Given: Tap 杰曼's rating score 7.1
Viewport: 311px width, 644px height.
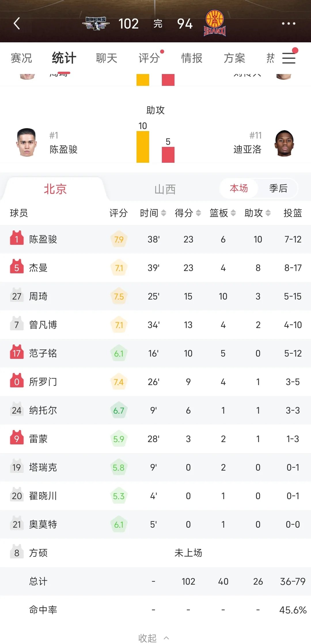Looking at the screenshot, I should (x=119, y=268).
